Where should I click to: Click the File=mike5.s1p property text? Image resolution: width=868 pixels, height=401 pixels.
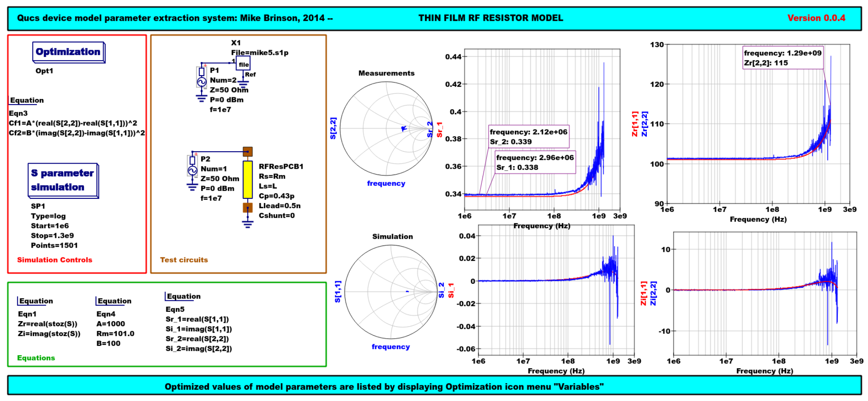(x=260, y=53)
